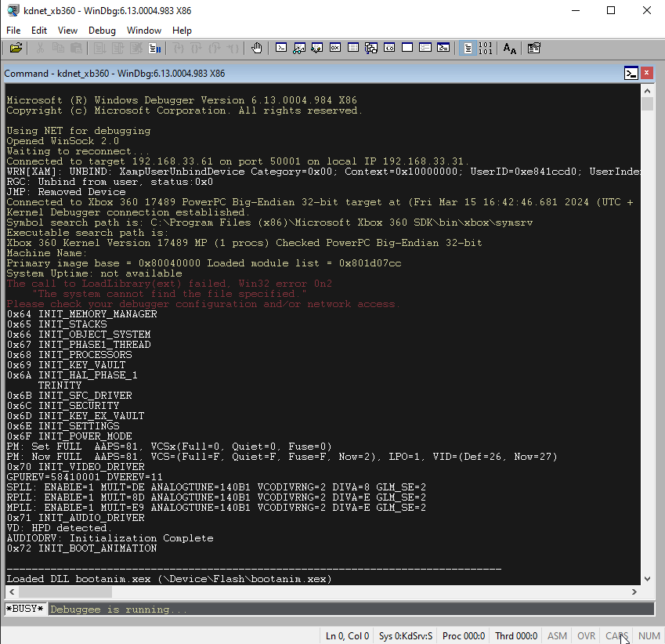665x644 pixels.
Task: Click 'Sys 0:KdSrv:S' status entry
Action: point(406,636)
